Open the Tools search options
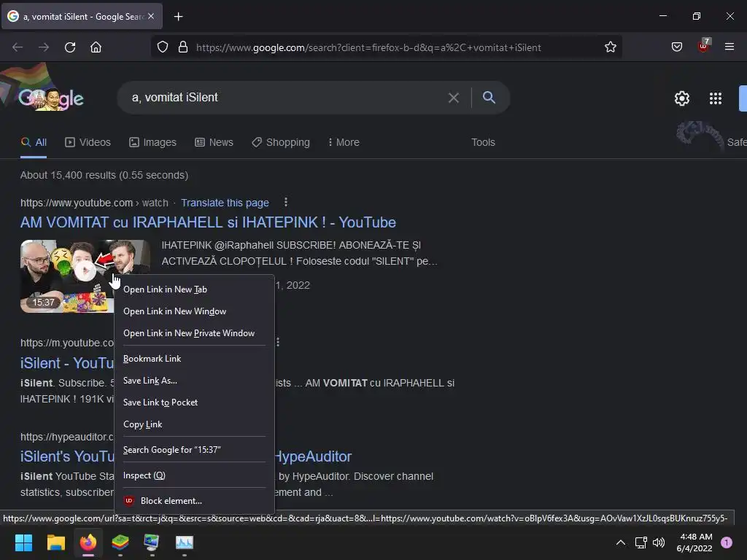Viewport: 747px width, 560px height. [x=483, y=142]
